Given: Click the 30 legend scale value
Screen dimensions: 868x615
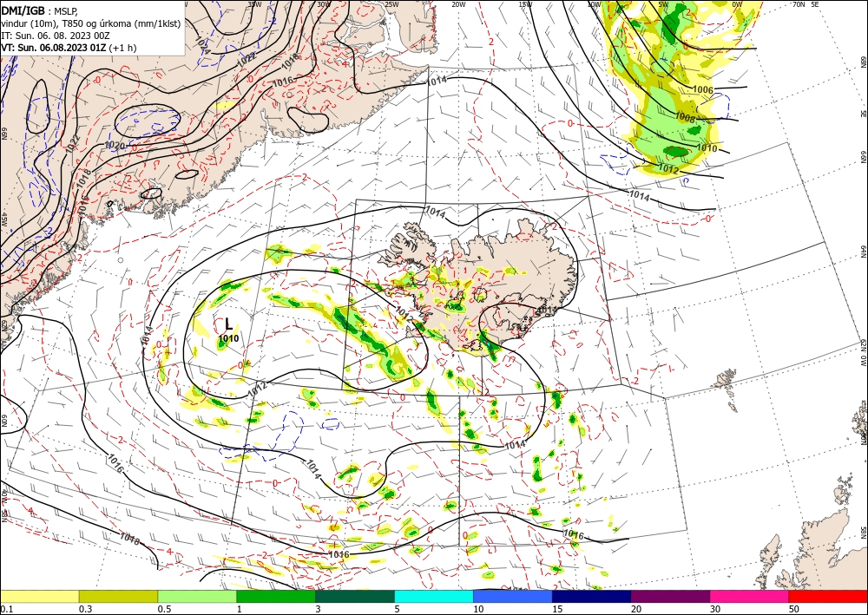Looking at the screenshot, I should 716,609.
